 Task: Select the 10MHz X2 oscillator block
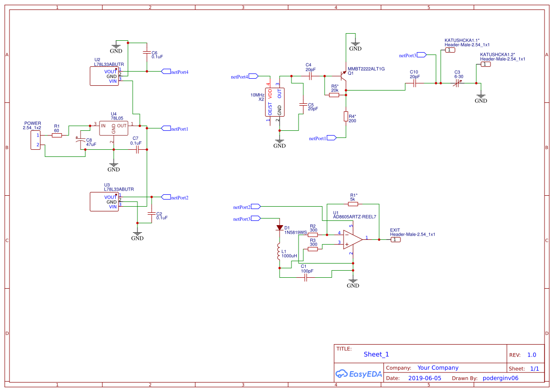(274, 102)
